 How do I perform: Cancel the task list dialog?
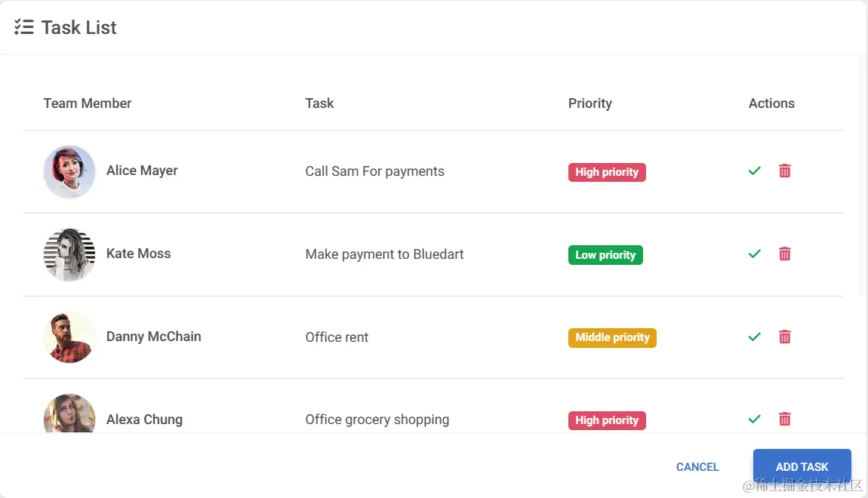(697, 467)
